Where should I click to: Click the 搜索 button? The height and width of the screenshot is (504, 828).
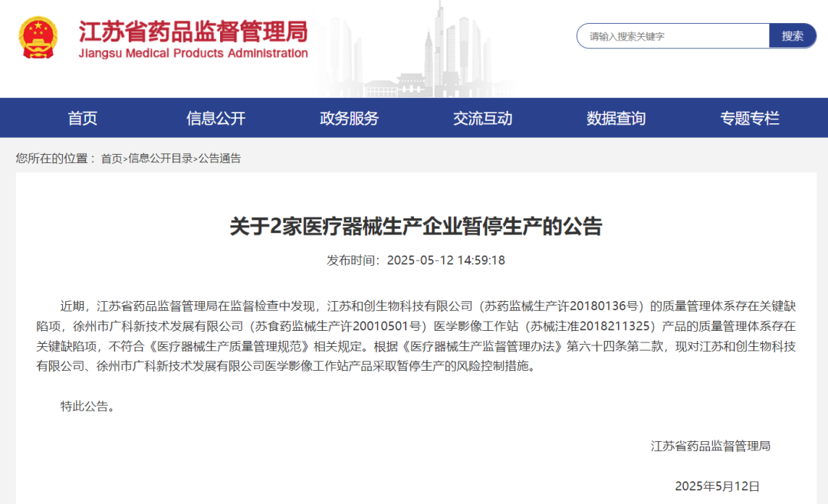coord(792,36)
